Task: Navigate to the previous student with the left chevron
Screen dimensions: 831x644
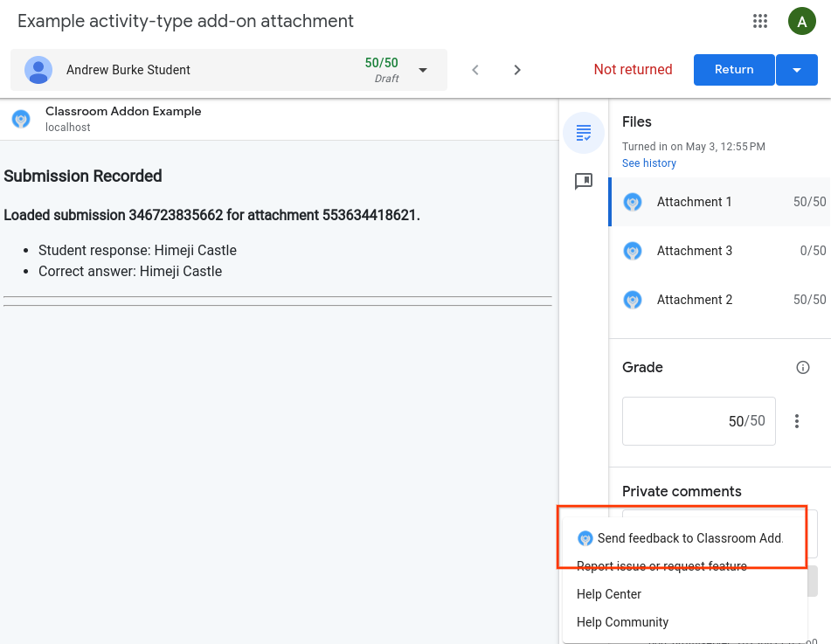Action: [x=475, y=69]
